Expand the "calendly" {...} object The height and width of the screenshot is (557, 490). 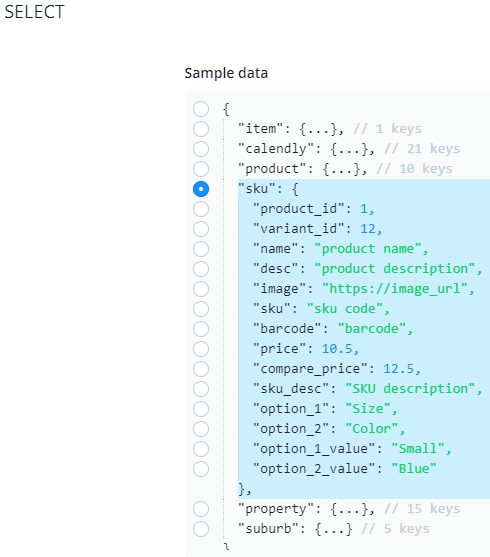click(349, 149)
